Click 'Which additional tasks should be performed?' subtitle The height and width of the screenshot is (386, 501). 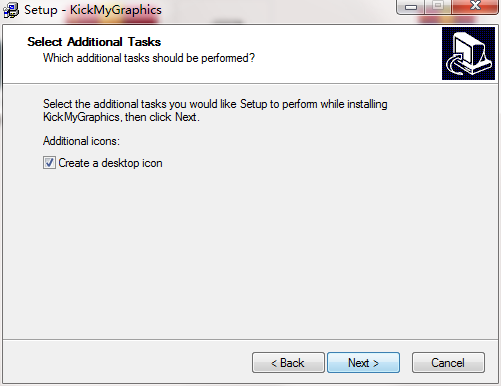(x=149, y=58)
